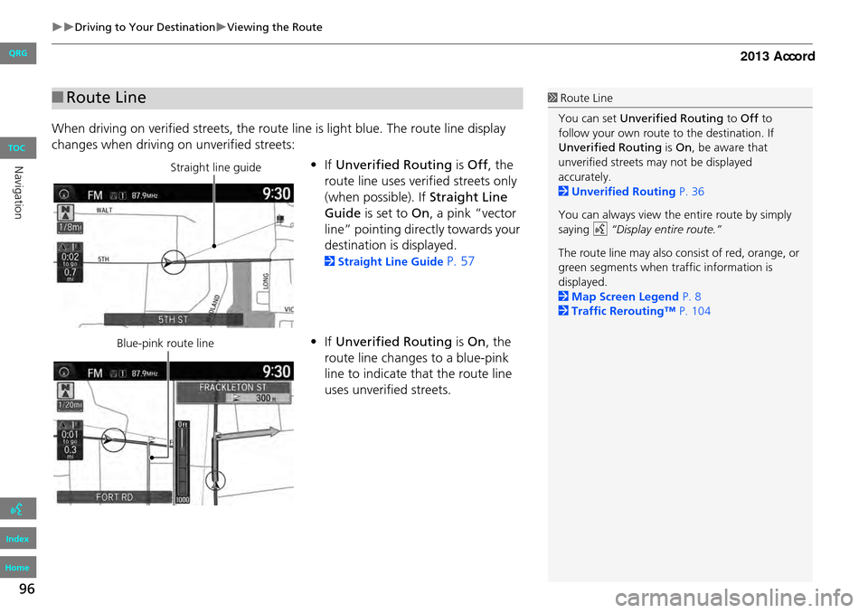Go to the Home sidebar tab
Screen dimensions: 868x613
pyautogui.click(x=18, y=567)
